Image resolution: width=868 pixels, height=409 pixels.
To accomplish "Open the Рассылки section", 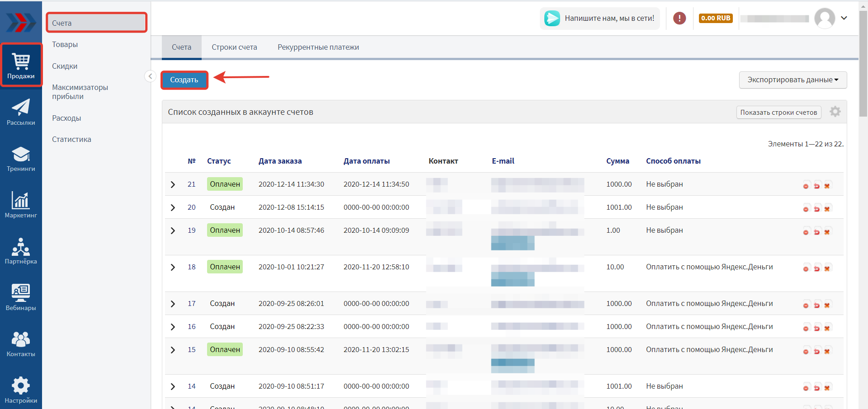I will [21, 112].
